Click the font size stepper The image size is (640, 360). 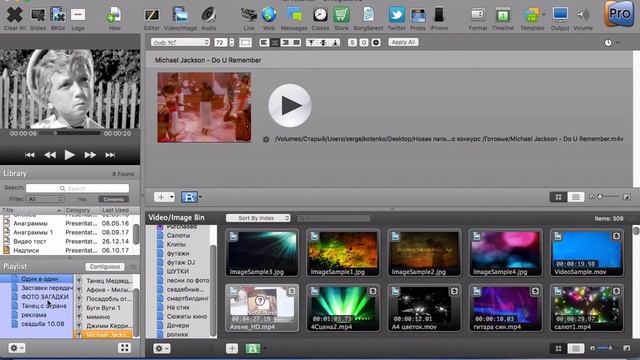(232, 42)
